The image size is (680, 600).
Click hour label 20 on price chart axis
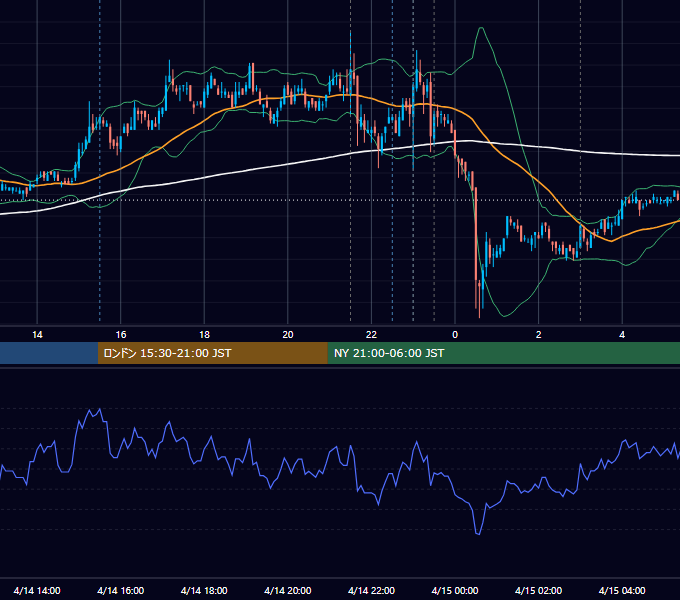pyautogui.click(x=288, y=335)
